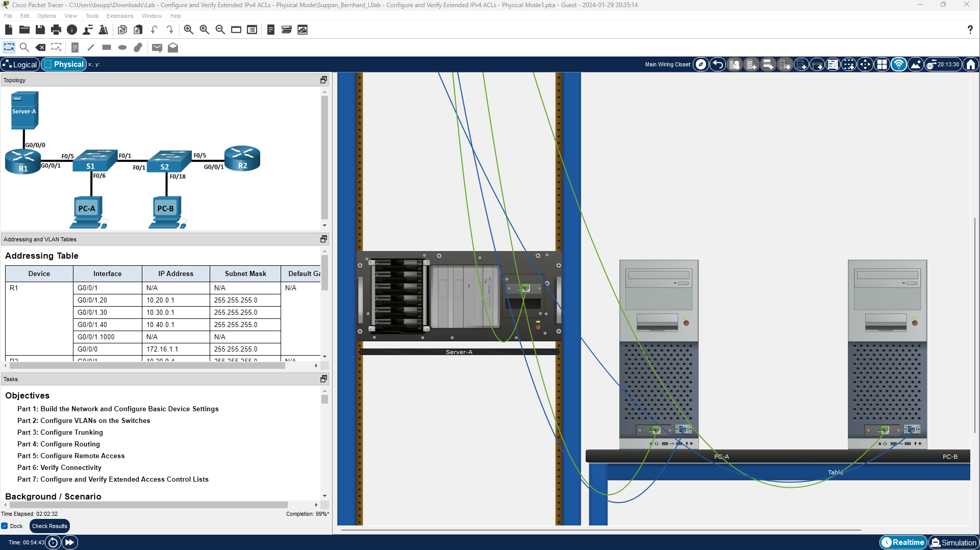Click the home icon in Physical toolbar

pos(970,64)
